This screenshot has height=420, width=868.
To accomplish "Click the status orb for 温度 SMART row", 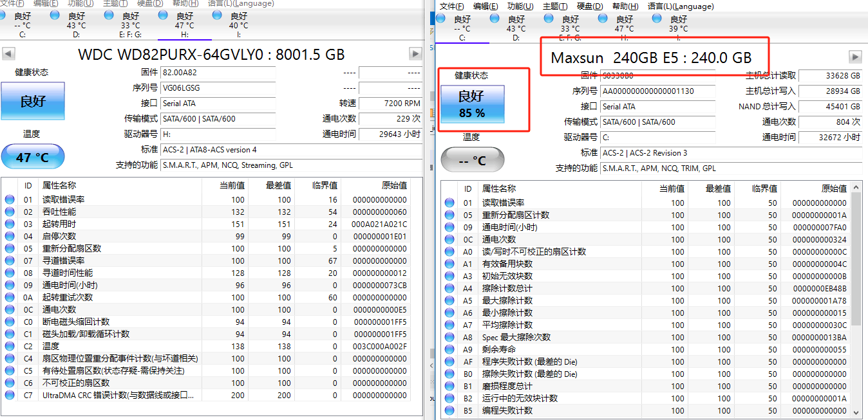I will tap(10, 346).
